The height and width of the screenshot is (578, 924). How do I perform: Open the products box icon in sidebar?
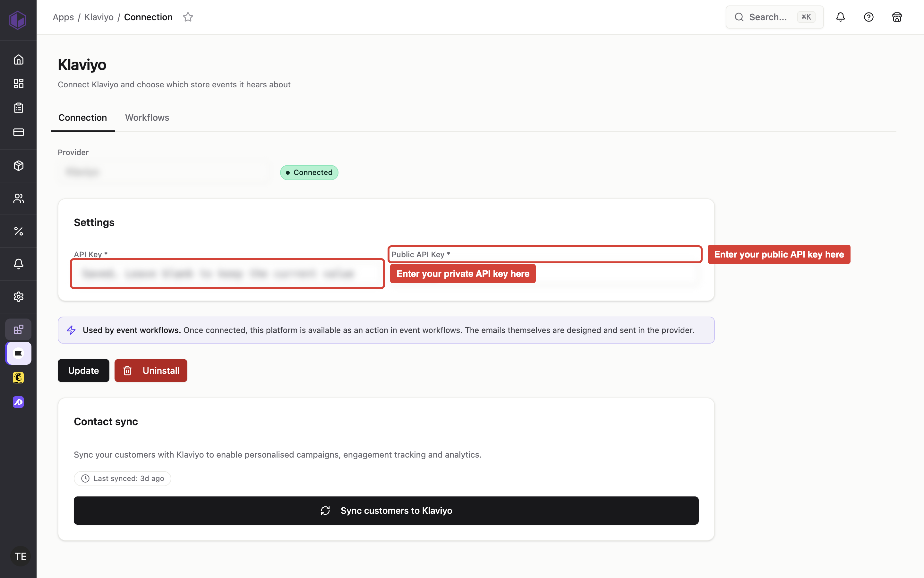18,165
